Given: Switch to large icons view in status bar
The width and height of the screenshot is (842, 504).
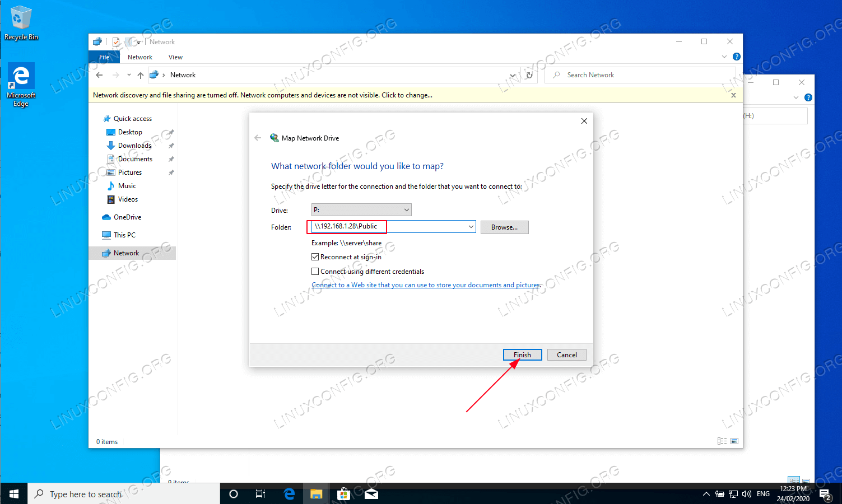Looking at the screenshot, I should pos(734,441).
